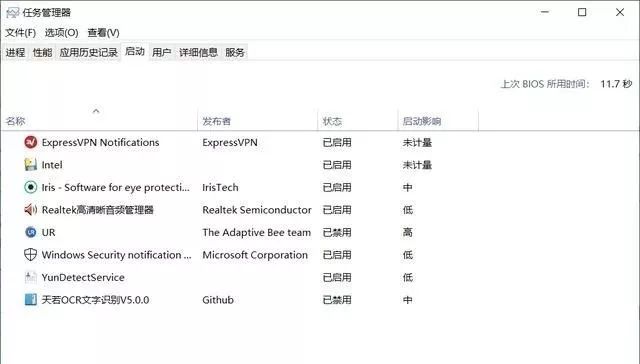This screenshot has width=640, height=364.
Task: Click 未计量 impact of ExpressVPN Notifications
Action: (417, 142)
